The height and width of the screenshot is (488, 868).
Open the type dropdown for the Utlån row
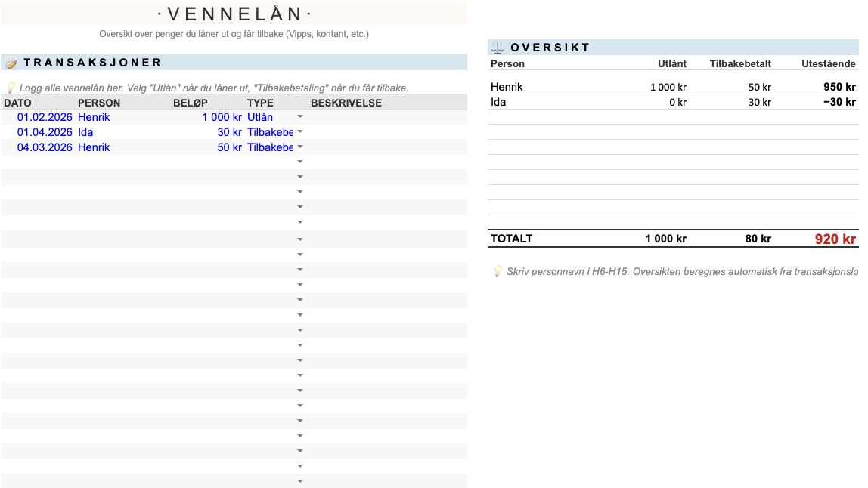(x=300, y=117)
